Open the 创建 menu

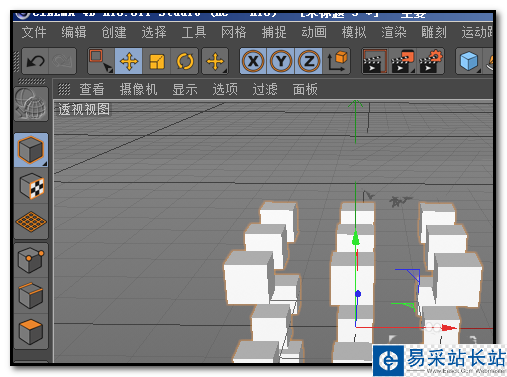pyautogui.click(x=114, y=33)
